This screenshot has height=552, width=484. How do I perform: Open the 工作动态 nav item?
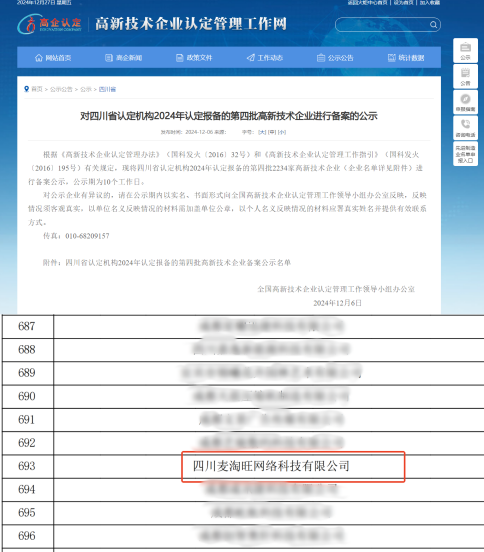(265, 58)
